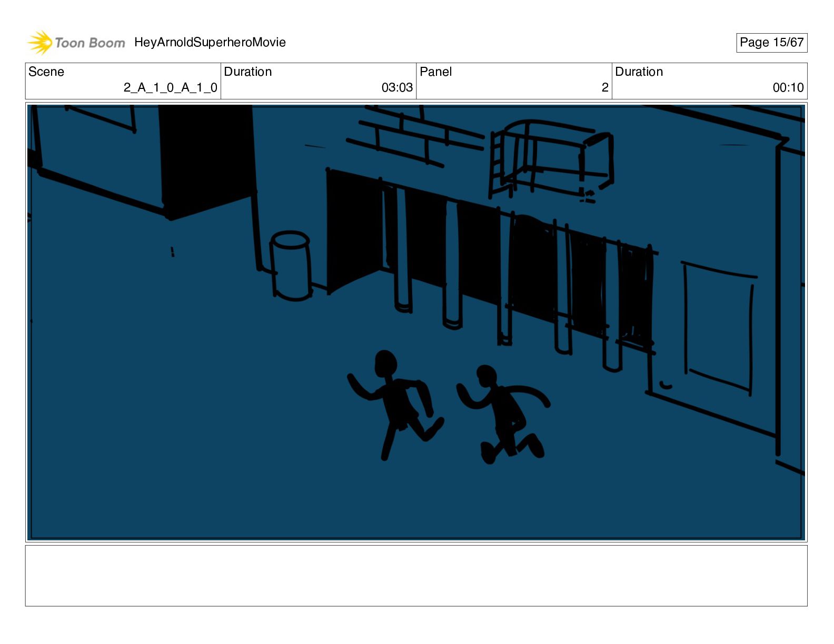Select the Duration label above 03:03
This screenshot has height=644, width=834.
pyautogui.click(x=248, y=72)
